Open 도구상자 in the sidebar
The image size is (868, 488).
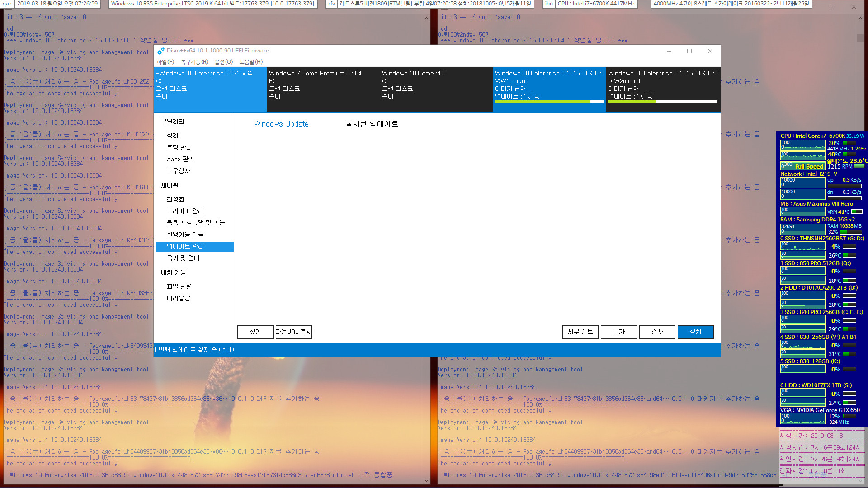[x=179, y=171]
